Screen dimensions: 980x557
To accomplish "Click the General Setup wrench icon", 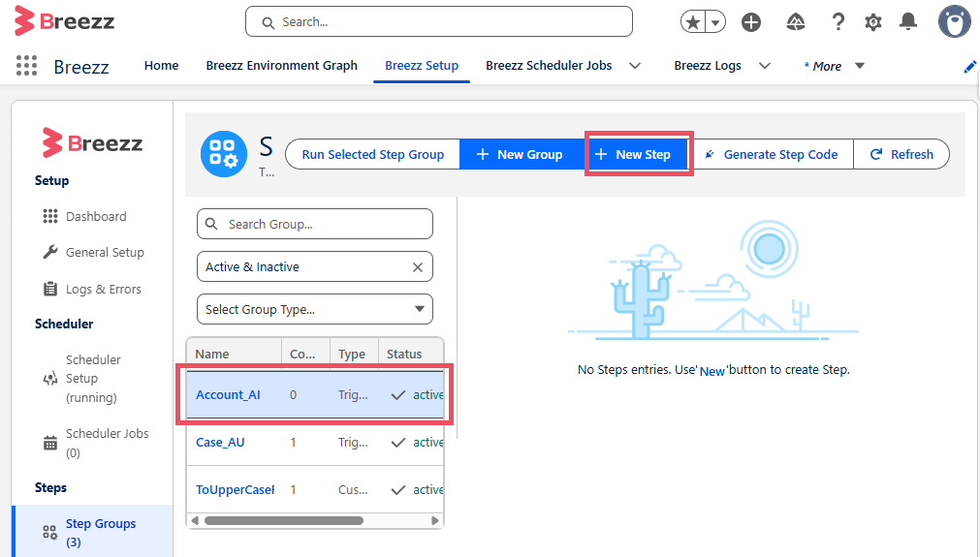I will [50, 252].
